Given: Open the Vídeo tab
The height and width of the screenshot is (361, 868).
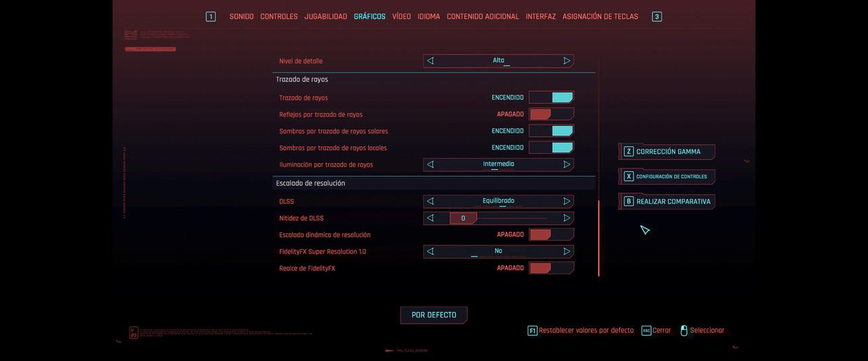Looking at the screenshot, I should [401, 16].
